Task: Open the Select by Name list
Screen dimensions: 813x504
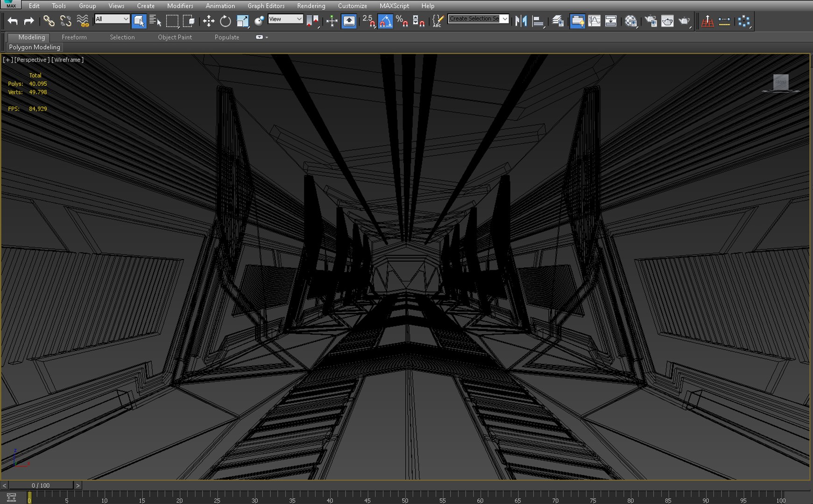Action: (x=155, y=21)
